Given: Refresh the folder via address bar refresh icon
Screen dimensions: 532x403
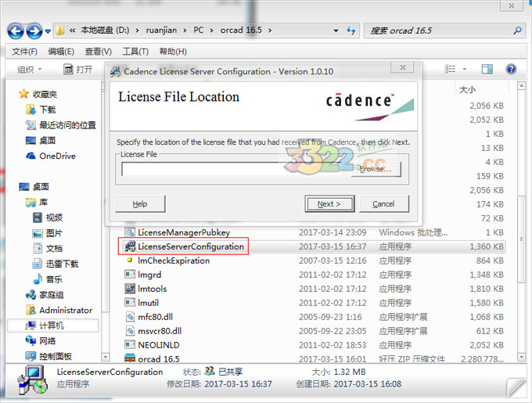Looking at the screenshot, I should (x=351, y=31).
